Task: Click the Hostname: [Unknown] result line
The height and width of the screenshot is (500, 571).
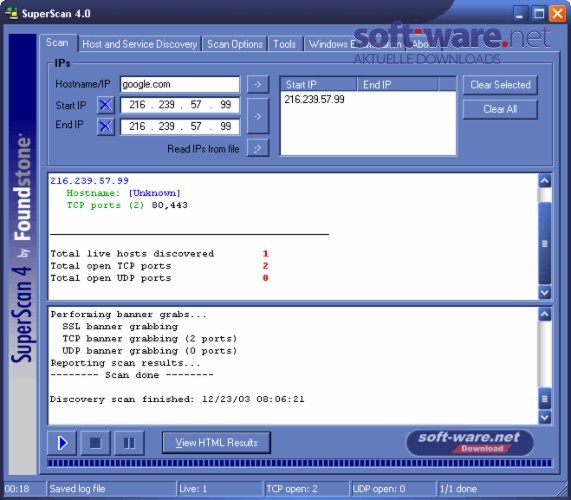Action: [123, 193]
